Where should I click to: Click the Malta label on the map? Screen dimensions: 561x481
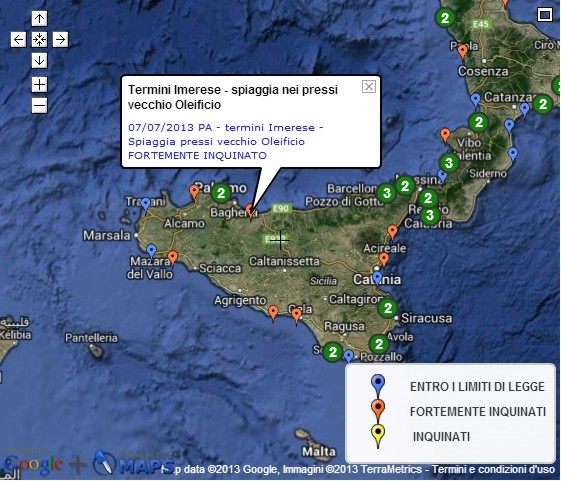tap(319, 452)
